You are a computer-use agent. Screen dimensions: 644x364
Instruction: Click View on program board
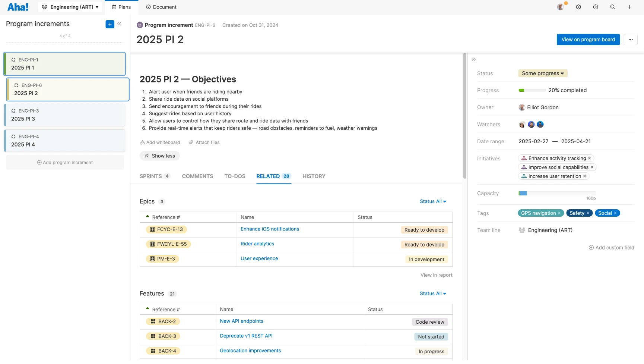point(588,40)
